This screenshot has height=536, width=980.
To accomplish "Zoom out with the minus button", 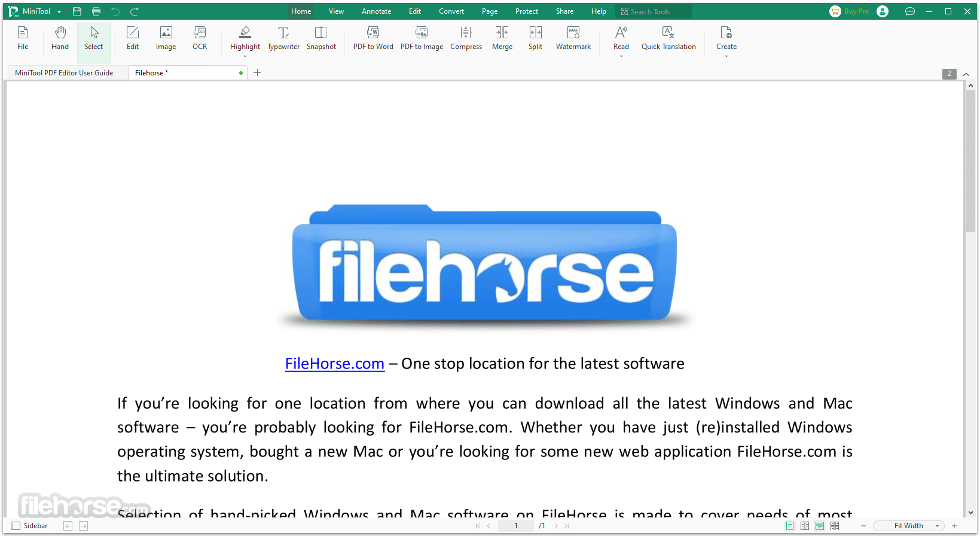I will pyautogui.click(x=863, y=526).
